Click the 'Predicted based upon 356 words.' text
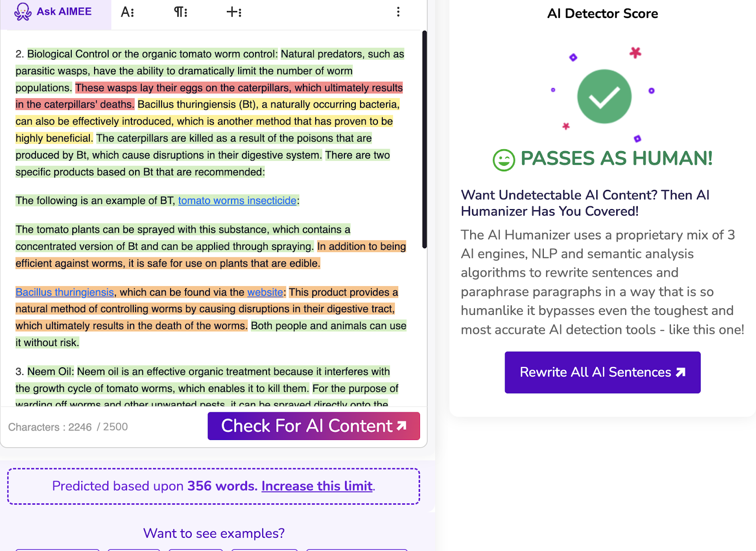The height and width of the screenshot is (551, 756). [155, 486]
